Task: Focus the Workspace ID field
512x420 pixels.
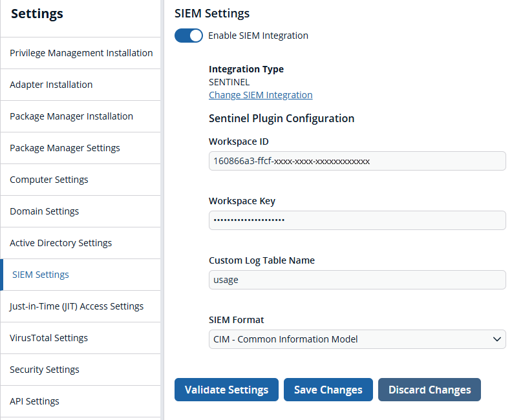Action: click(x=357, y=161)
